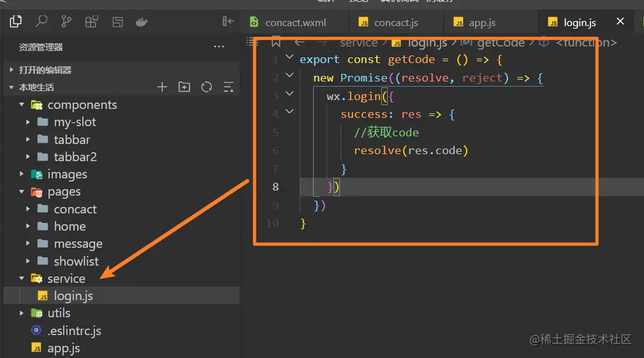Open the panel layout icon in the sidebar toolbar

click(117, 22)
